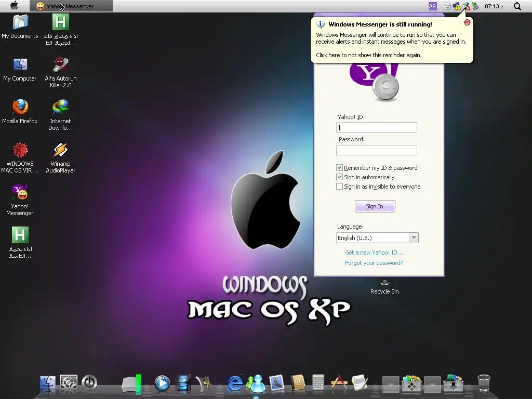The height and width of the screenshot is (399, 532).
Task: Open the gear settings icon in the dock
Action: (x=69, y=382)
